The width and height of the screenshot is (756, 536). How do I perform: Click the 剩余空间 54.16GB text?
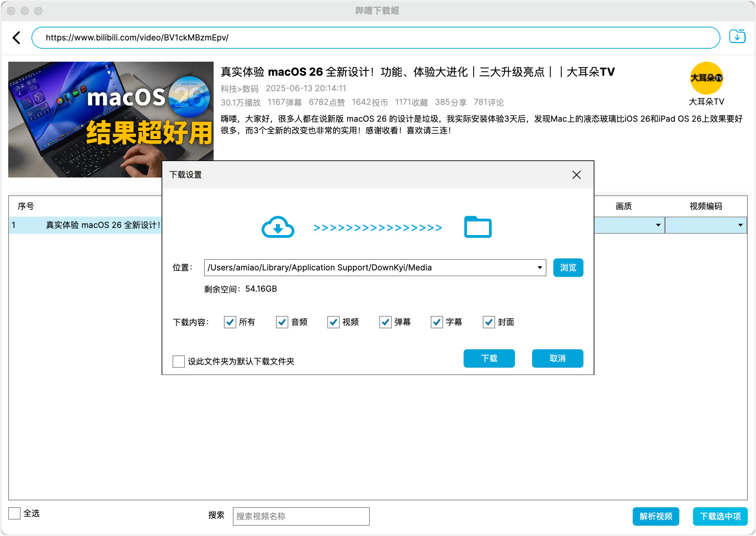tap(240, 289)
